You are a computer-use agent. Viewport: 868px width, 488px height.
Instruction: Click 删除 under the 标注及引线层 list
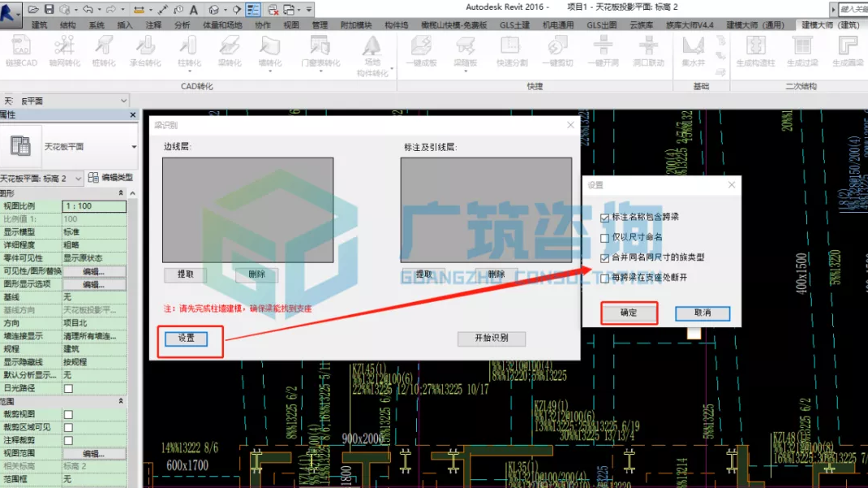coord(496,274)
